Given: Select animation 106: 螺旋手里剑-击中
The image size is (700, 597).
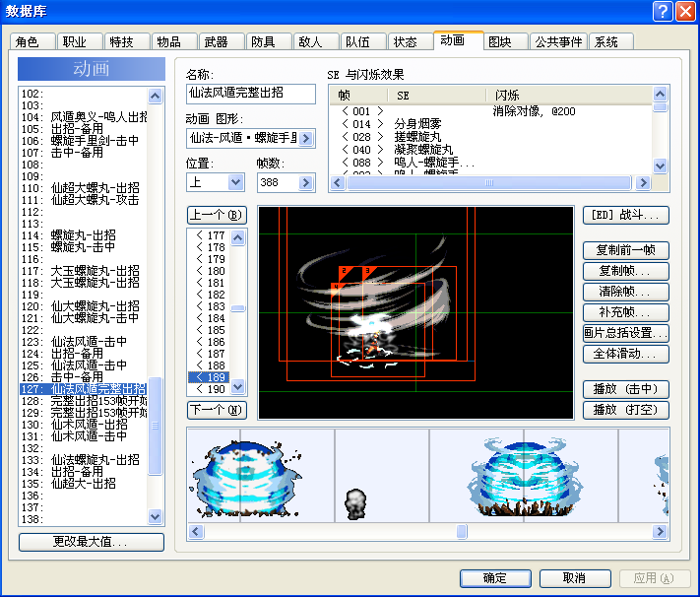Looking at the screenshot, I should [85, 141].
